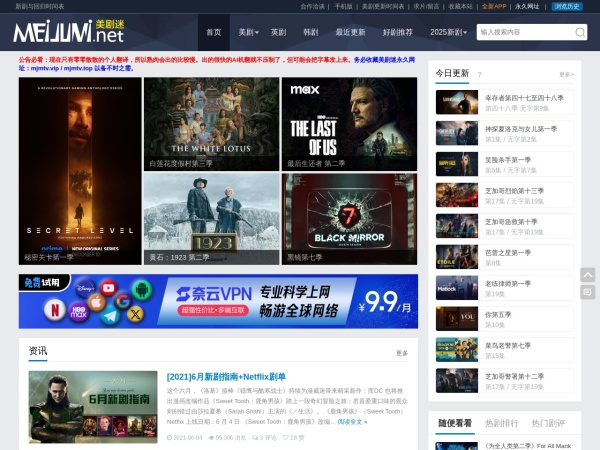Viewport: 600px width, 450px height.
Task: Open the 求片/留言 link
Action: [426, 7]
